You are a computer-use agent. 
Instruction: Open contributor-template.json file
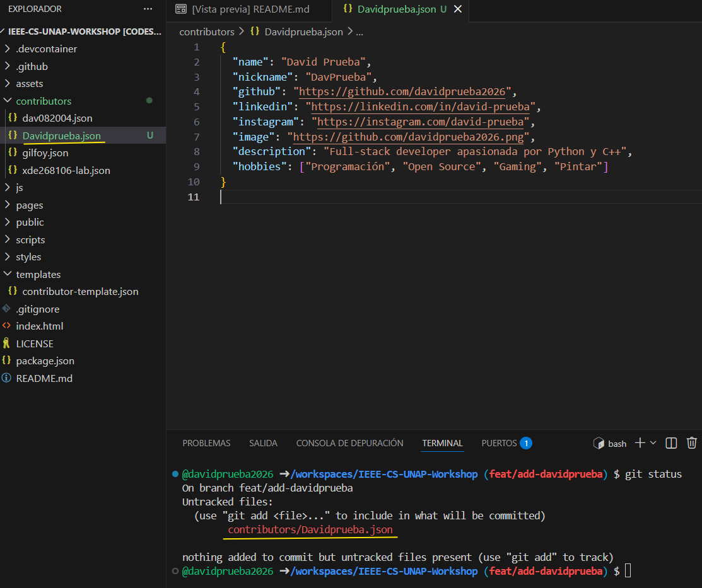80,292
